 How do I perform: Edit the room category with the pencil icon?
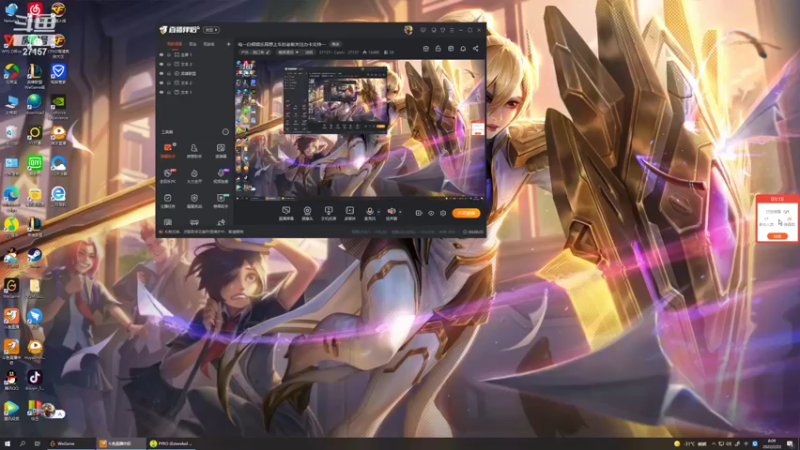(x=268, y=52)
